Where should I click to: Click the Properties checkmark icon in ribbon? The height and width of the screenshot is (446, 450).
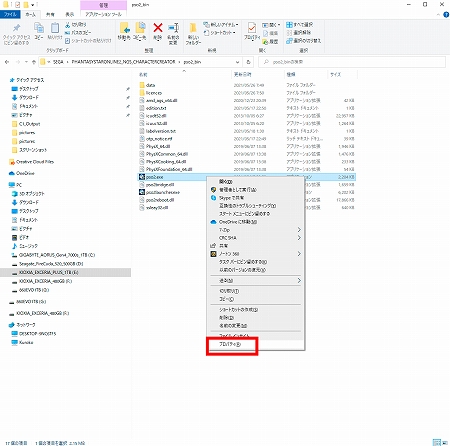click(252, 28)
